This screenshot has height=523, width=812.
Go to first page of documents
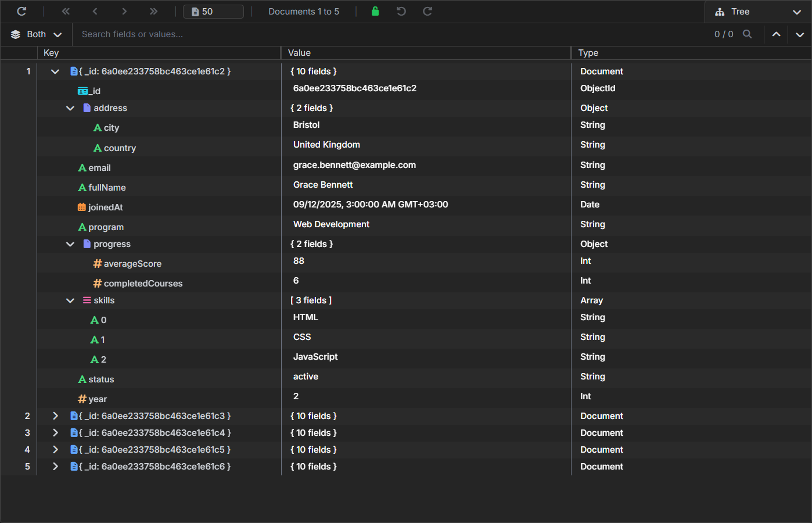[x=66, y=11]
